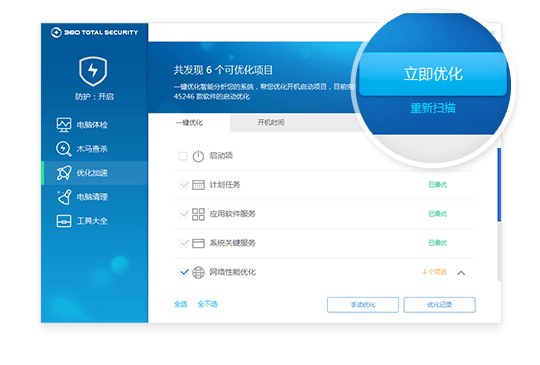
Task: Collapse the 网络性能优化 item list chevron
Action: click(461, 273)
